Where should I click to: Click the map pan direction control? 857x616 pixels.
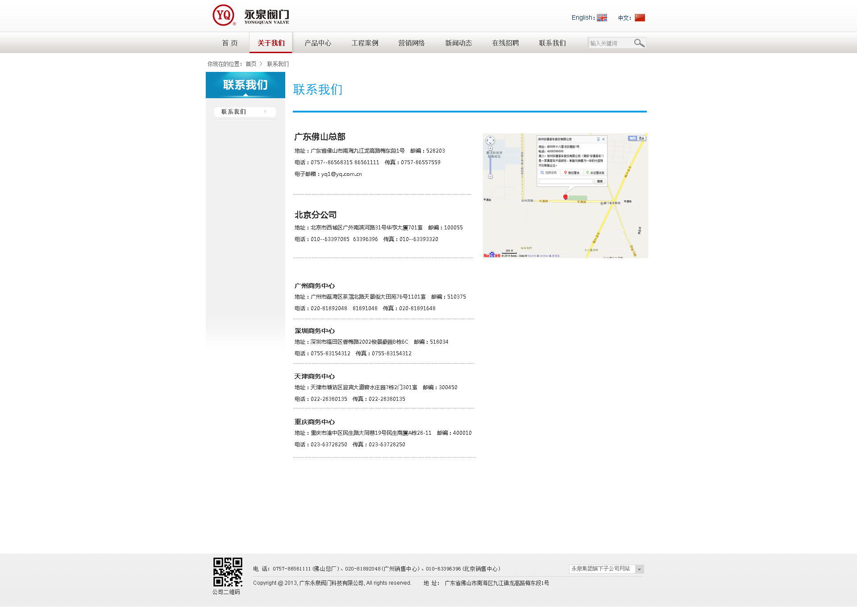(x=490, y=140)
